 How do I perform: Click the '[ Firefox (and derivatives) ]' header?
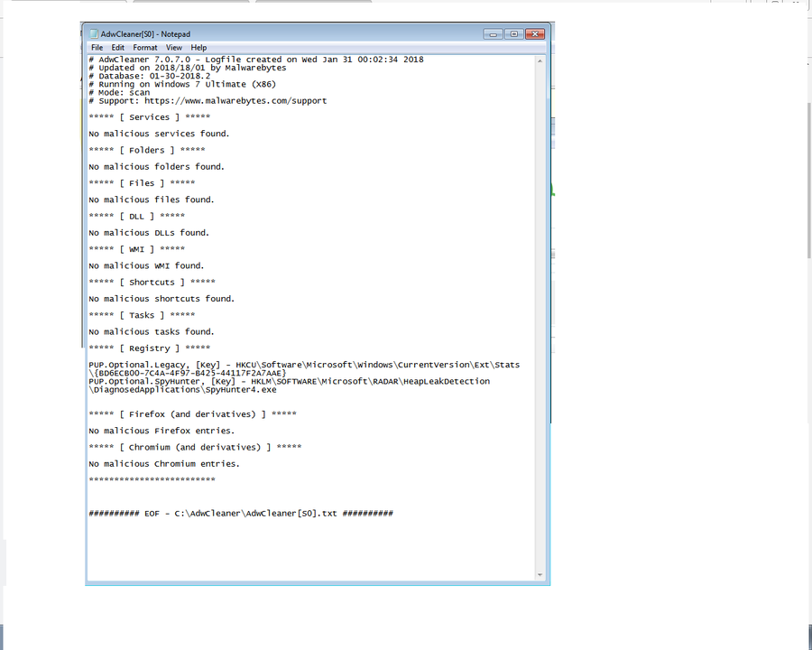click(x=193, y=414)
